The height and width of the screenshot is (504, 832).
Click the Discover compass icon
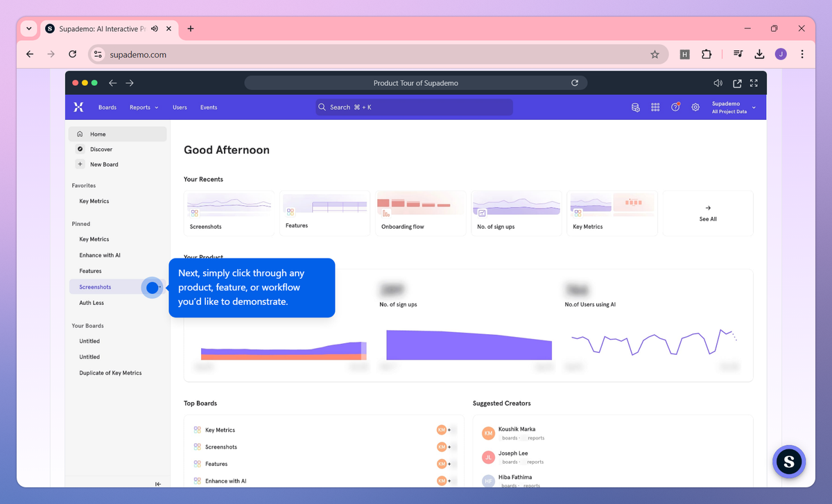click(x=80, y=149)
